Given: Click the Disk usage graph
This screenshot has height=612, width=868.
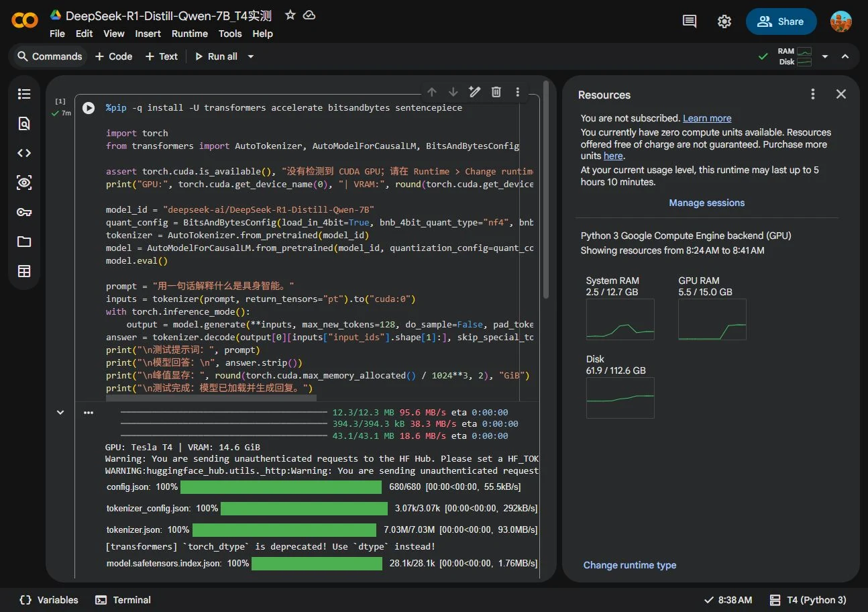Looking at the screenshot, I should point(620,398).
